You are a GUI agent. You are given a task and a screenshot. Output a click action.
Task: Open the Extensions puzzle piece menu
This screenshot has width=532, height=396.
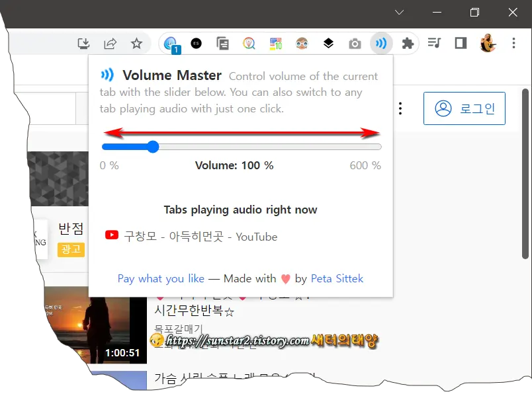408,44
